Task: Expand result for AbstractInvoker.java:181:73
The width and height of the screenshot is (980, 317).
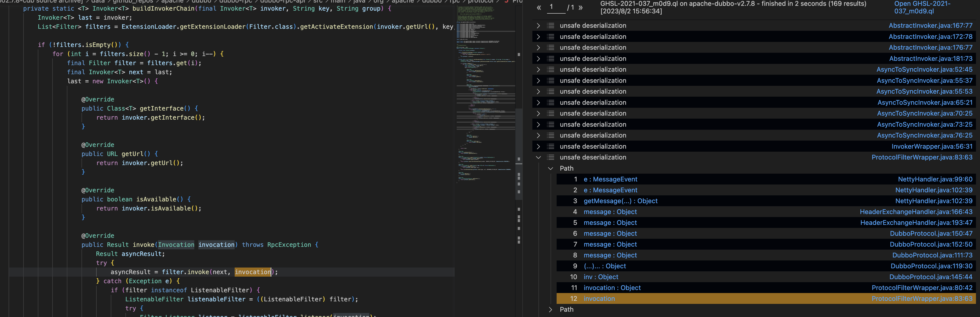Action: tap(538, 59)
